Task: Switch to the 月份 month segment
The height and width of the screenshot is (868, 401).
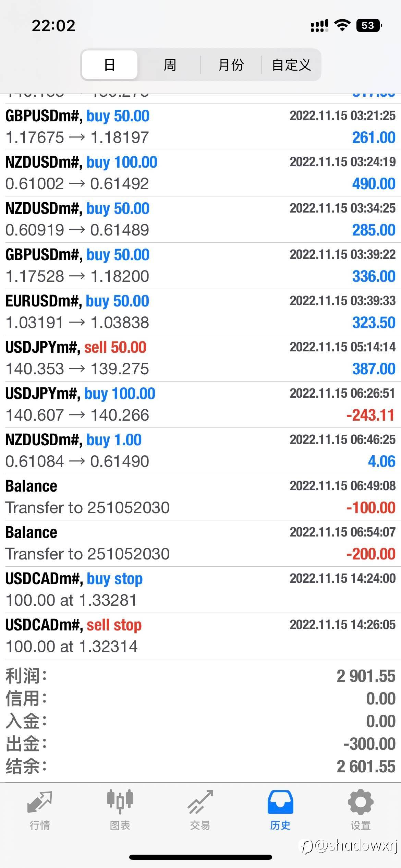Action: (231, 65)
